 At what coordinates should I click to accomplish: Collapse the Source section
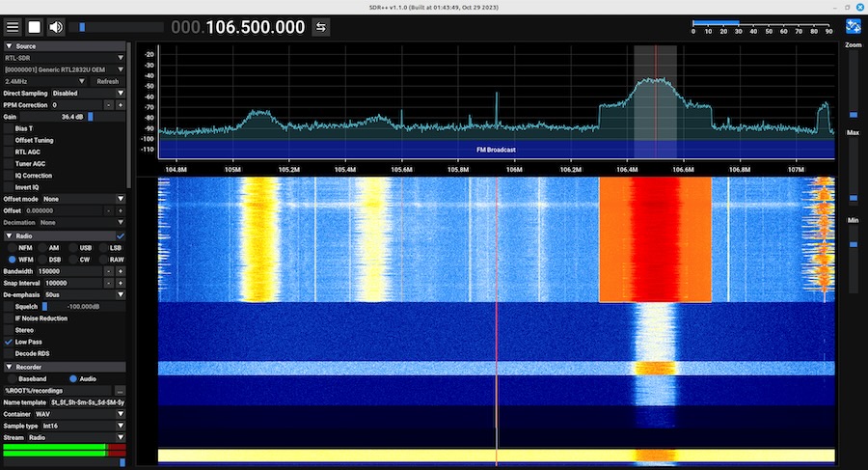[x=65, y=46]
